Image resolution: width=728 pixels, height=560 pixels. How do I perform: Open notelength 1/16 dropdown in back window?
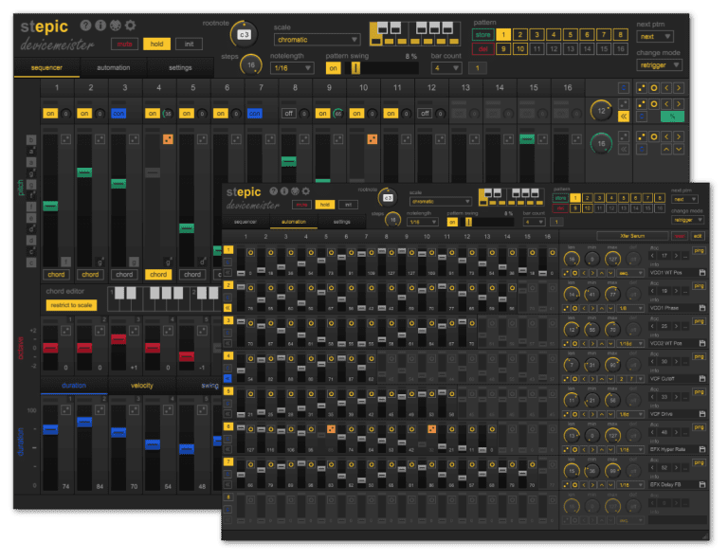[292, 68]
